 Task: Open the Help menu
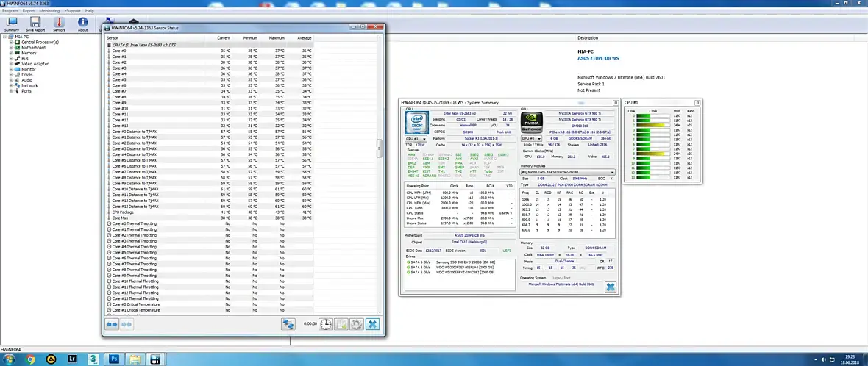point(90,10)
